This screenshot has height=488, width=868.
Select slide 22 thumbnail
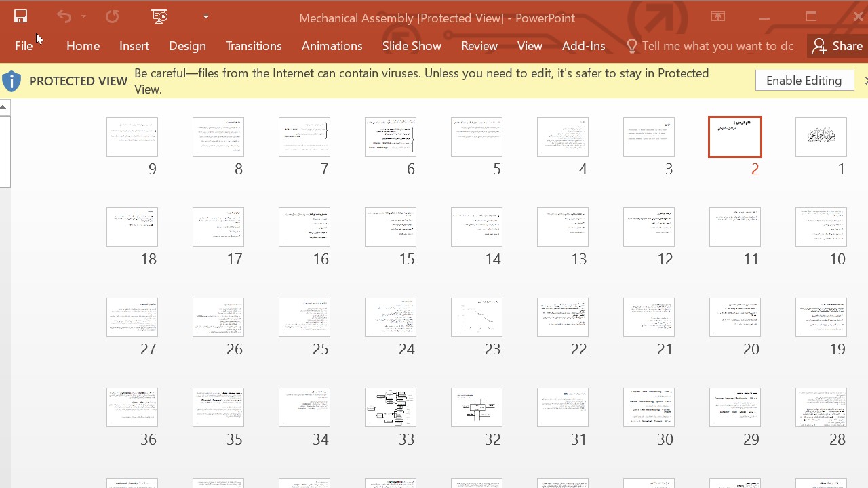click(562, 317)
